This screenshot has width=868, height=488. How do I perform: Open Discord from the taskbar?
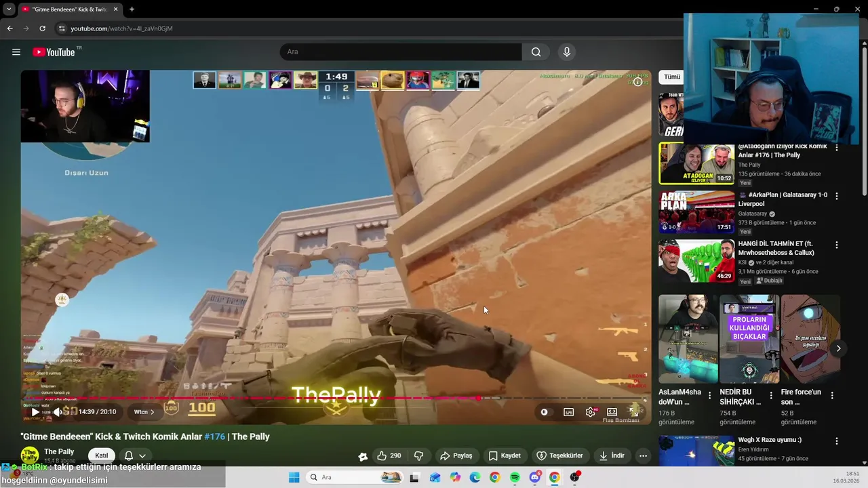pyautogui.click(x=535, y=477)
